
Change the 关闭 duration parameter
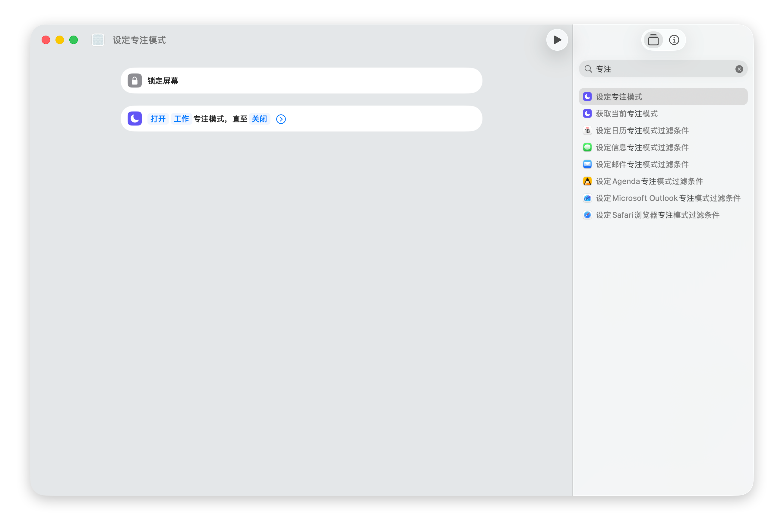[259, 119]
